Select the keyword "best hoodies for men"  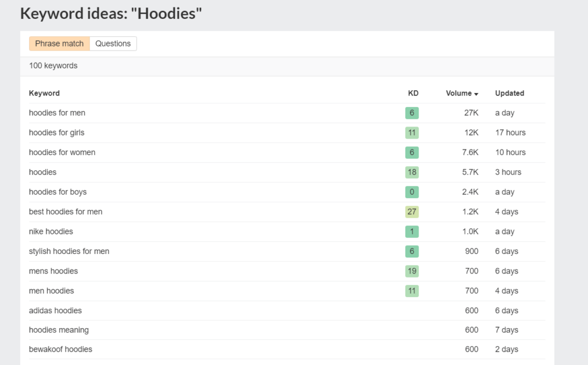65,212
